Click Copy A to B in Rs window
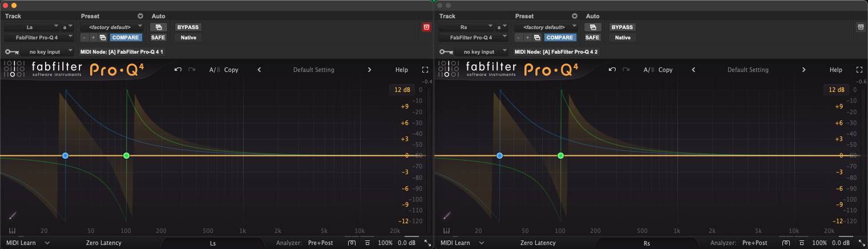868x249 pixels. tap(665, 70)
